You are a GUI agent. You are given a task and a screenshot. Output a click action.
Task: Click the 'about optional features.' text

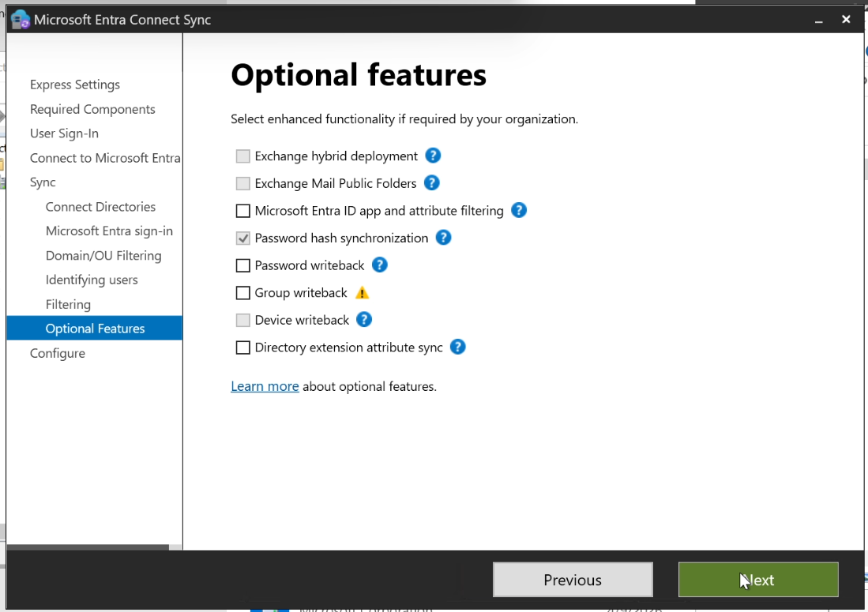369,386
